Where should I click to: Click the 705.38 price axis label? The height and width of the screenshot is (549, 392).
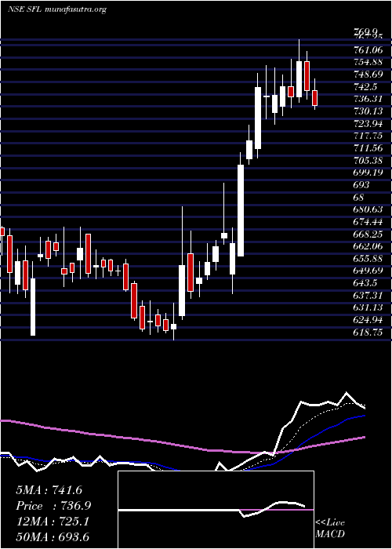[368, 160]
